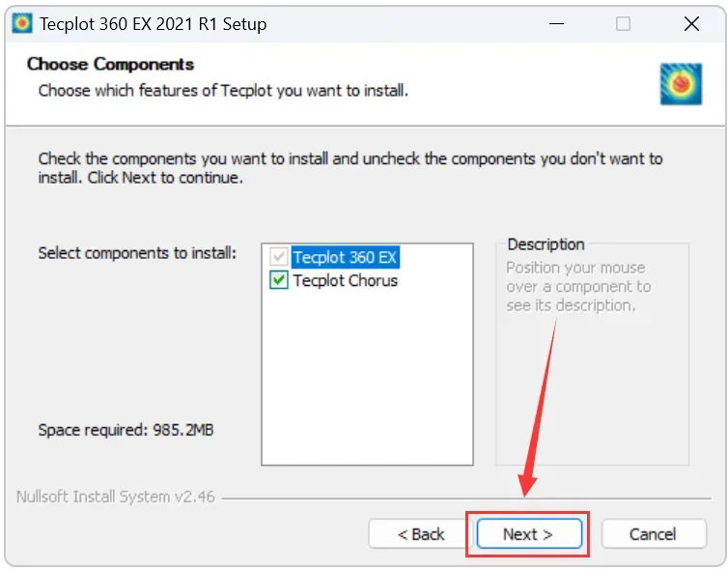The width and height of the screenshot is (728, 570).
Task: Click the 'Space required: 985.2MB' text
Action: (x=126, y=430)
